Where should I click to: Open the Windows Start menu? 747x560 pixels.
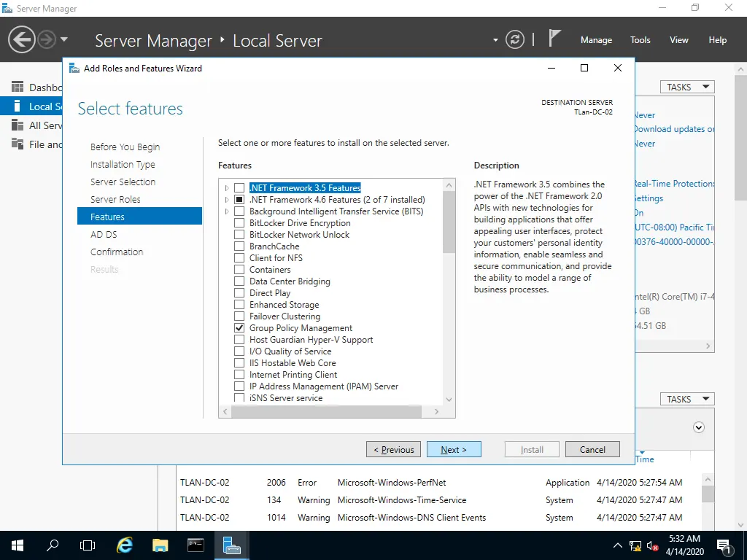18,545
